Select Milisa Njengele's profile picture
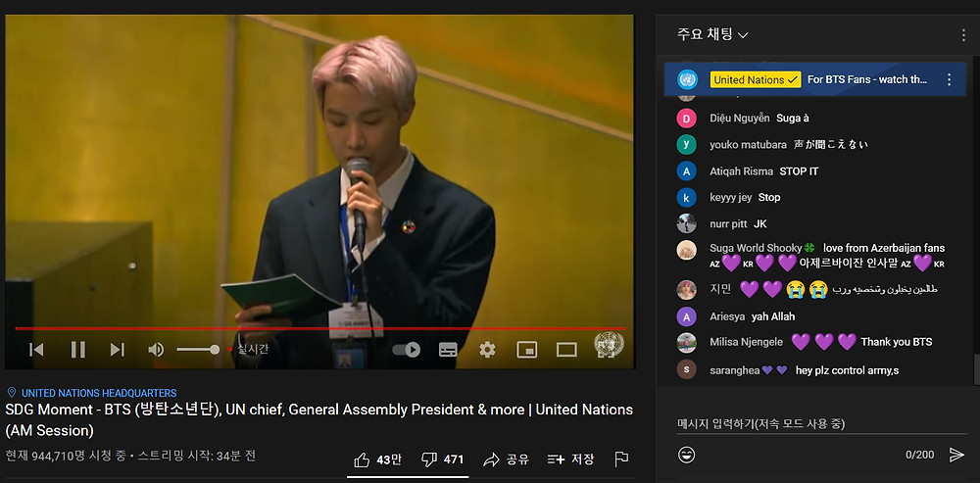This screenshot has height=483, width=980. coord(686,343)
